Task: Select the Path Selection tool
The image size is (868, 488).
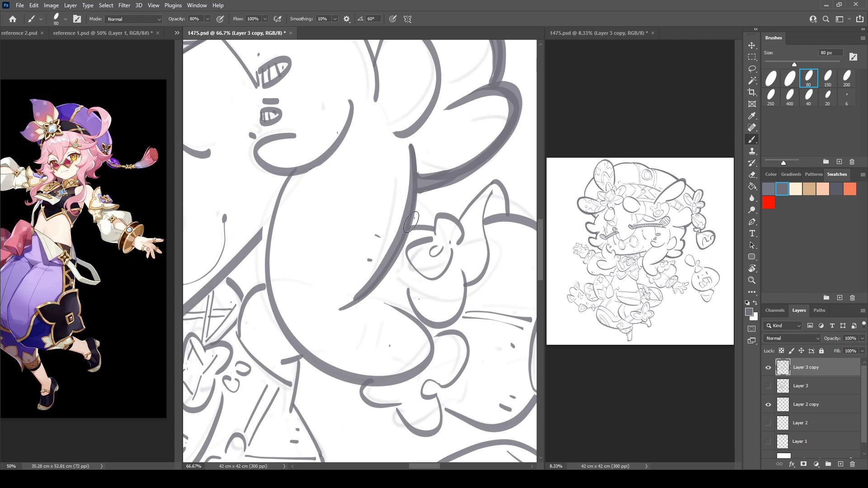Action: [x=752, y=245]
